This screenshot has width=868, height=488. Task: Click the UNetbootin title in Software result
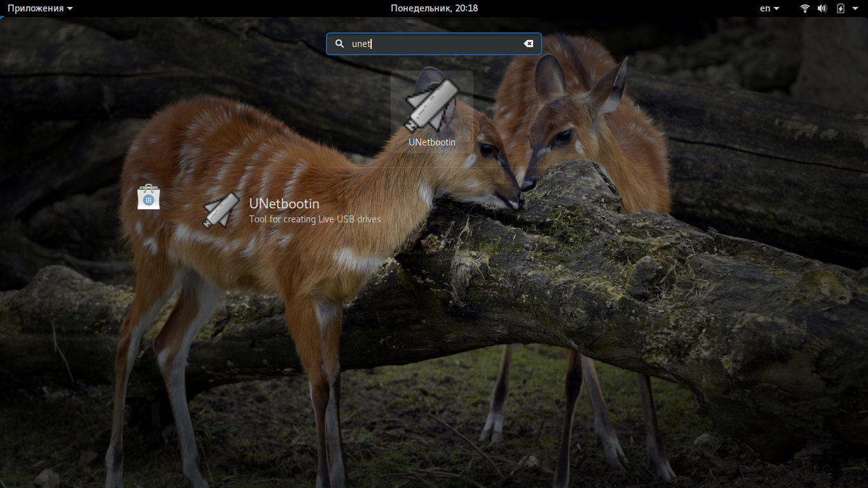[x=284, y=204]
